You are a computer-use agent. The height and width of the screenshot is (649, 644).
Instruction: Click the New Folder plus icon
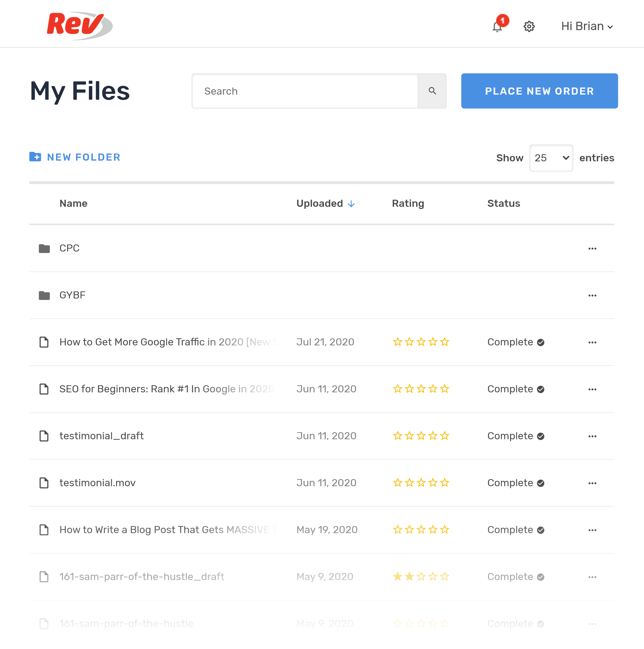click(x=35, y=157)
